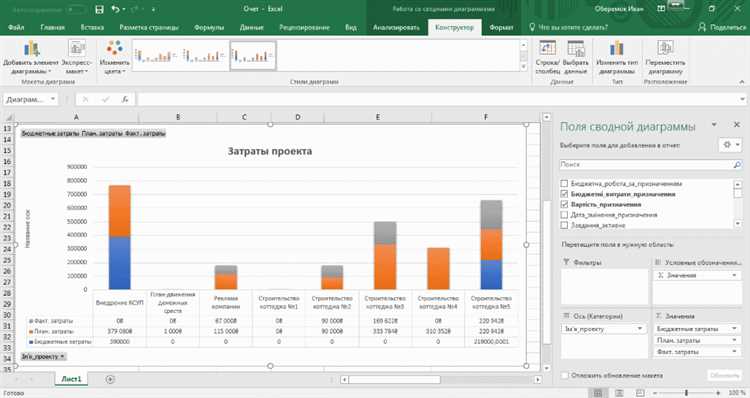
Task: Click the Поделиться share button
Action: [722, 27]
